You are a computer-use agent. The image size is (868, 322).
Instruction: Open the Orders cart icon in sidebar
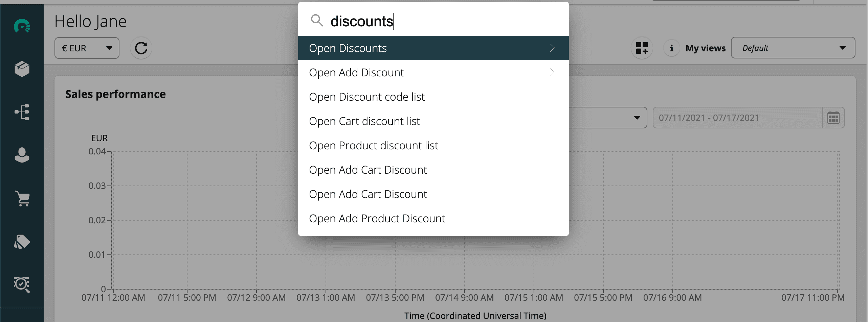[22, 198]
